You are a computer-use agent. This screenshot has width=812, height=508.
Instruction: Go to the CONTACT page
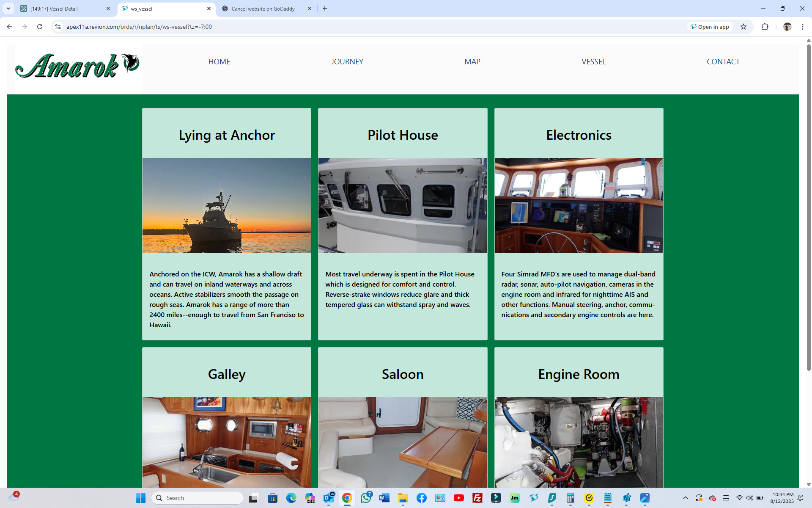(723, 62)
